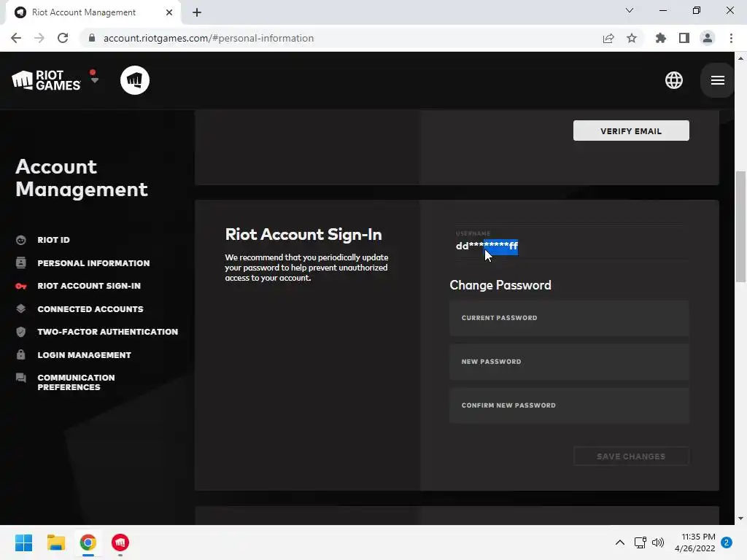Click the Save Changes button
This screenshot has width=747, height=560.
click(631, 456)
